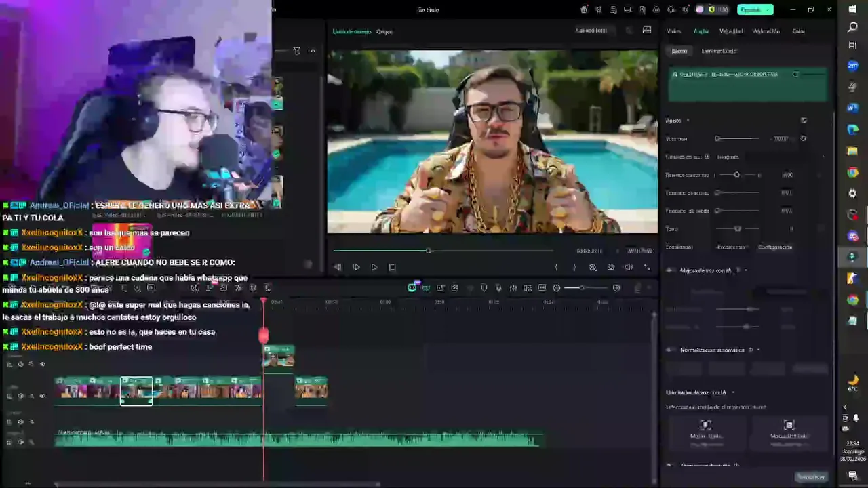
Task: Open the media filter icon
Action: (x=297, y=51)
